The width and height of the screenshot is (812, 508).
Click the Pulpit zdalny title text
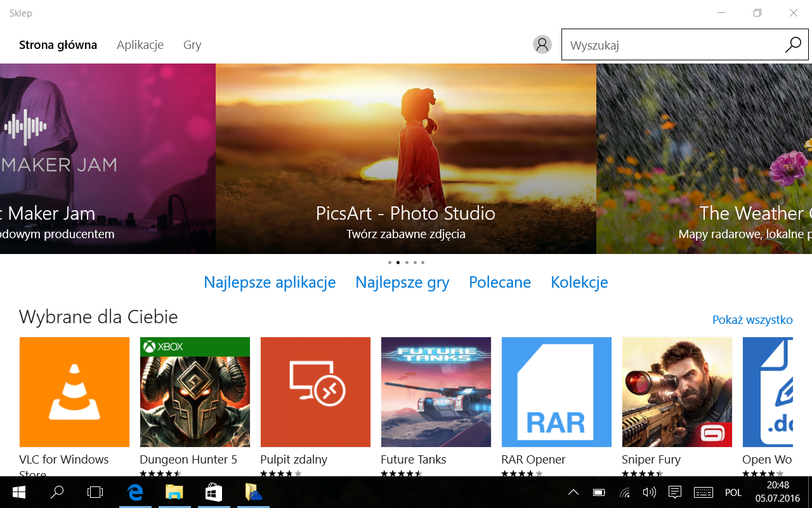(294, 460)
